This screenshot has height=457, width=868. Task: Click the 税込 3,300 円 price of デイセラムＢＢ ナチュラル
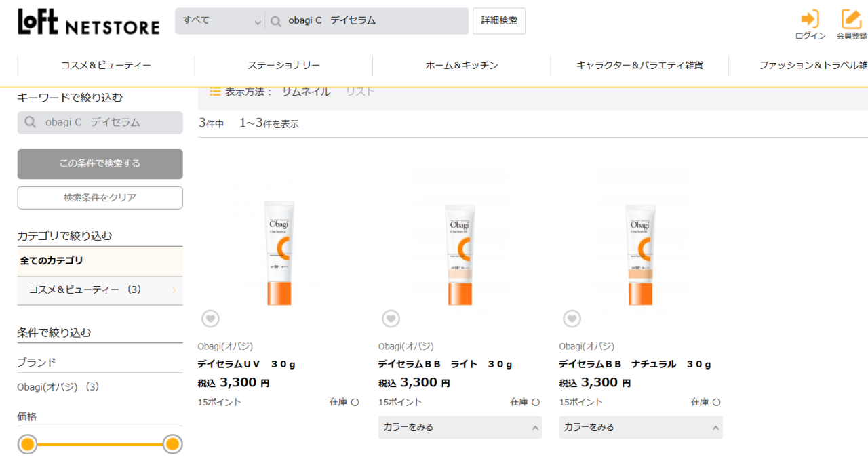595,382
